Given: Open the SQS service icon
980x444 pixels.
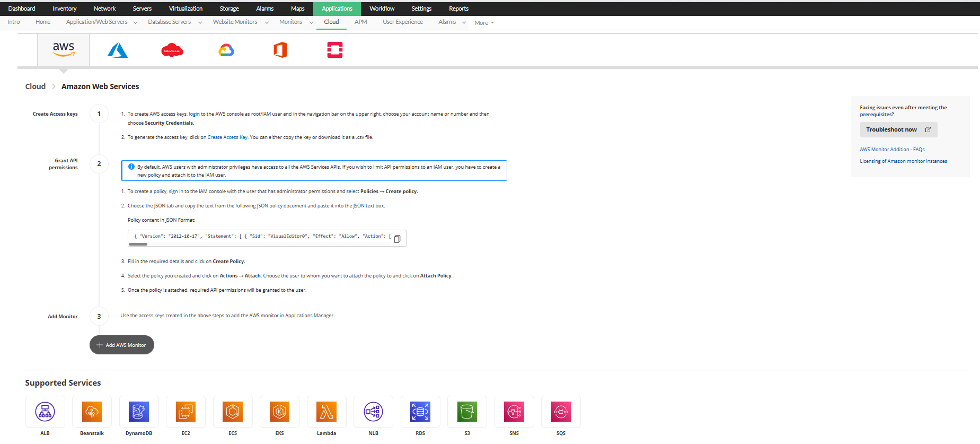Looking at the screenshot, I should [561, 412].
